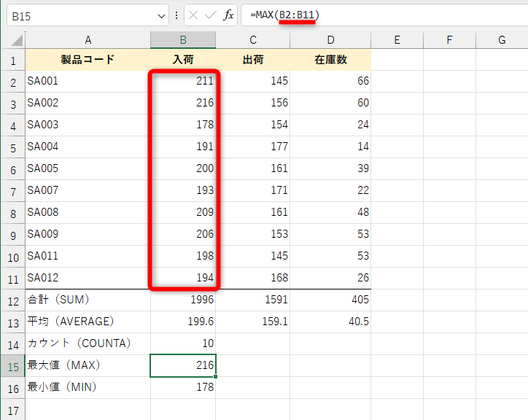This screenshot has height=420, width=528.
Task: Select the 在庫数 value 39 cell
Action: pos(330,168)
